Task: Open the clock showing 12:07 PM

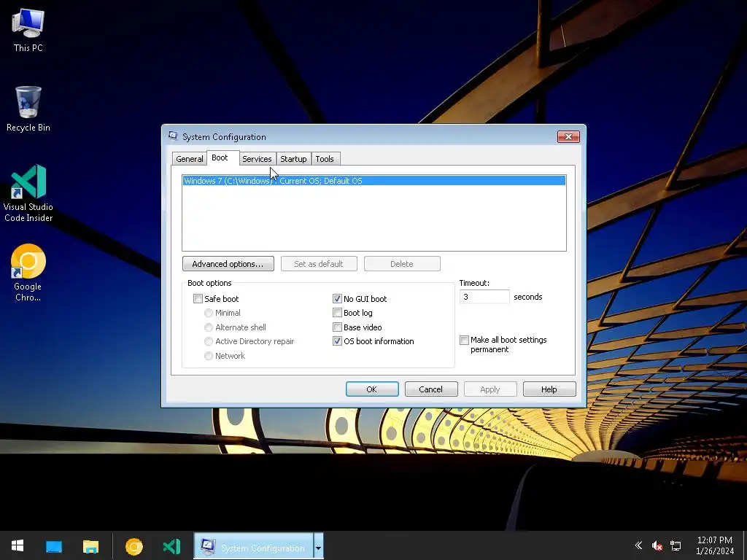Action: tap(715, 545)
